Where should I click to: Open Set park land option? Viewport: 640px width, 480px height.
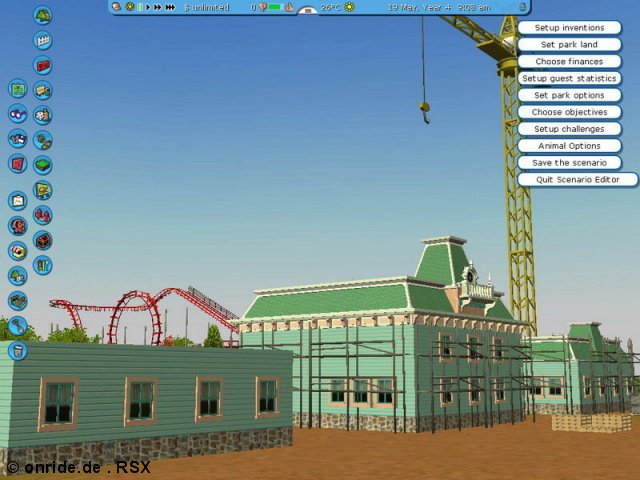(x=569, y=44)
